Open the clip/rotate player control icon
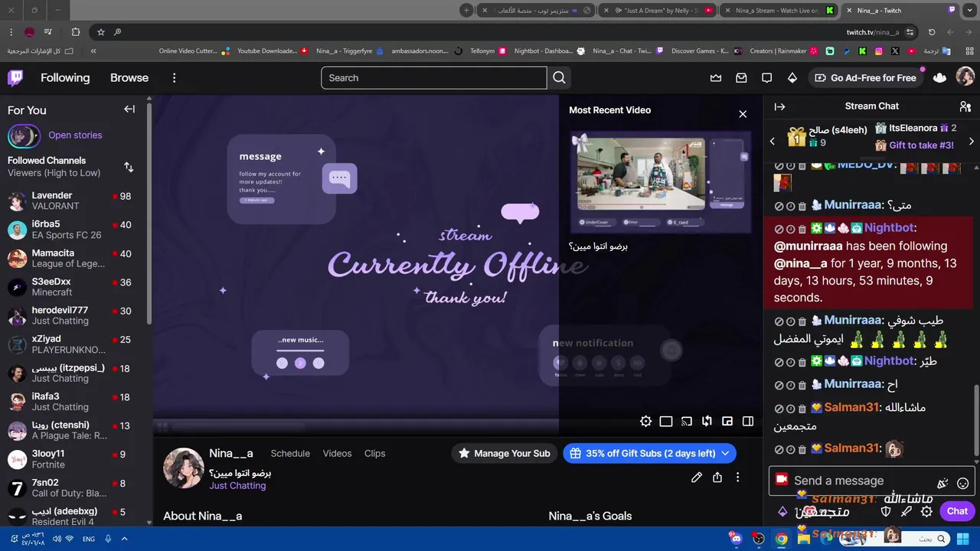Viewport: 980px width, 551px height. coord(707,422)
